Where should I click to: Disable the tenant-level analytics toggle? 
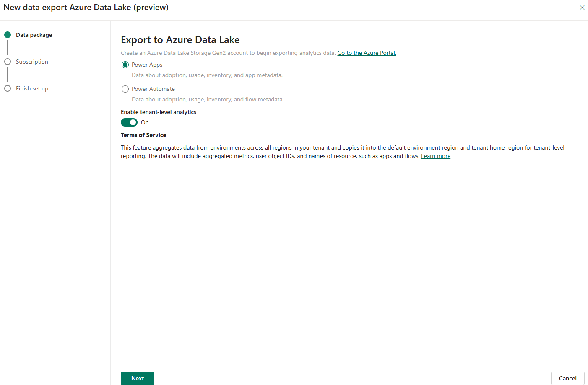click(129, 122)
